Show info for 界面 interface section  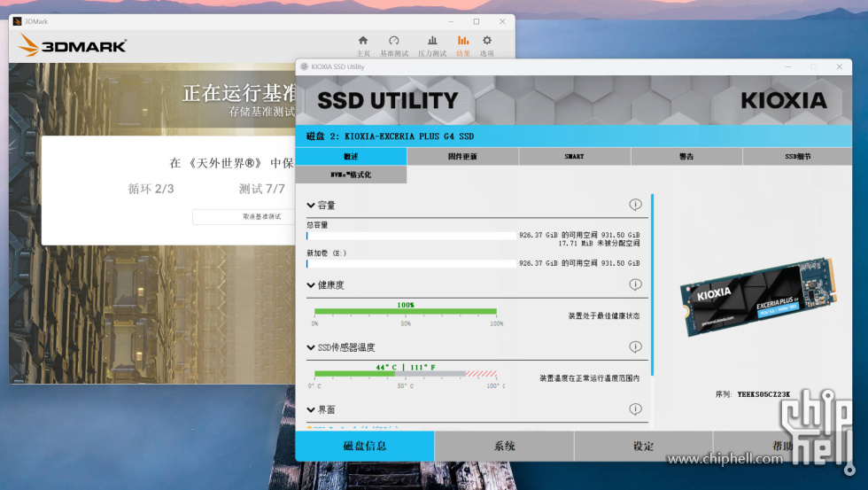pyautogui.click(x=636, y=408)
